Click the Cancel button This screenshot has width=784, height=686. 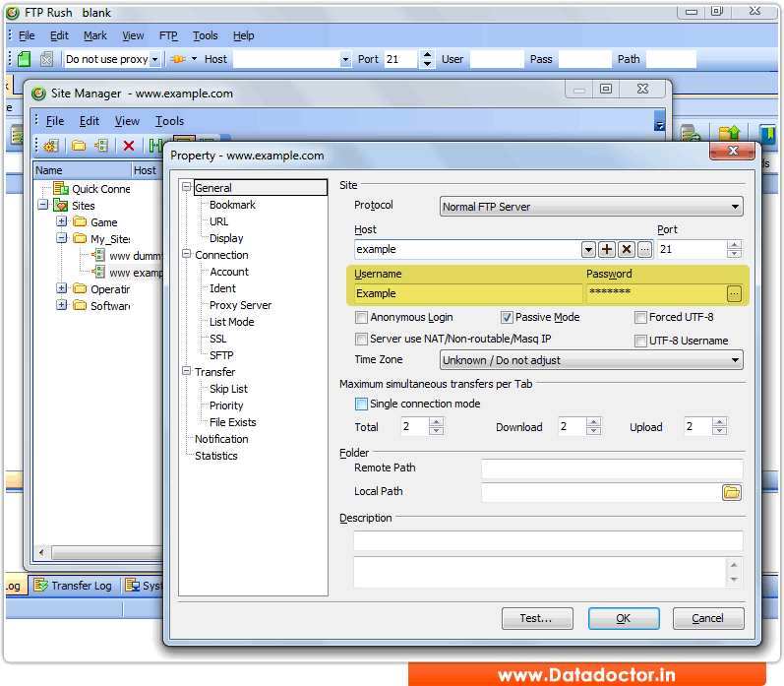(x=708, y=618)
